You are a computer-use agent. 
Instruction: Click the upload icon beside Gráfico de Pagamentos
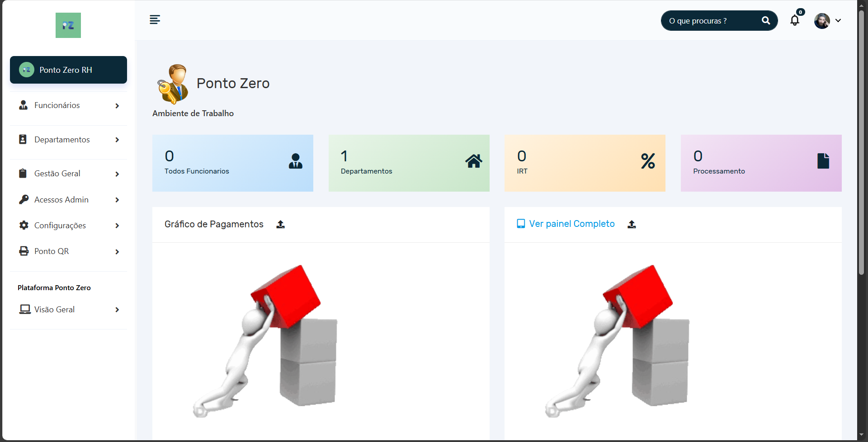tap(280, 225)
